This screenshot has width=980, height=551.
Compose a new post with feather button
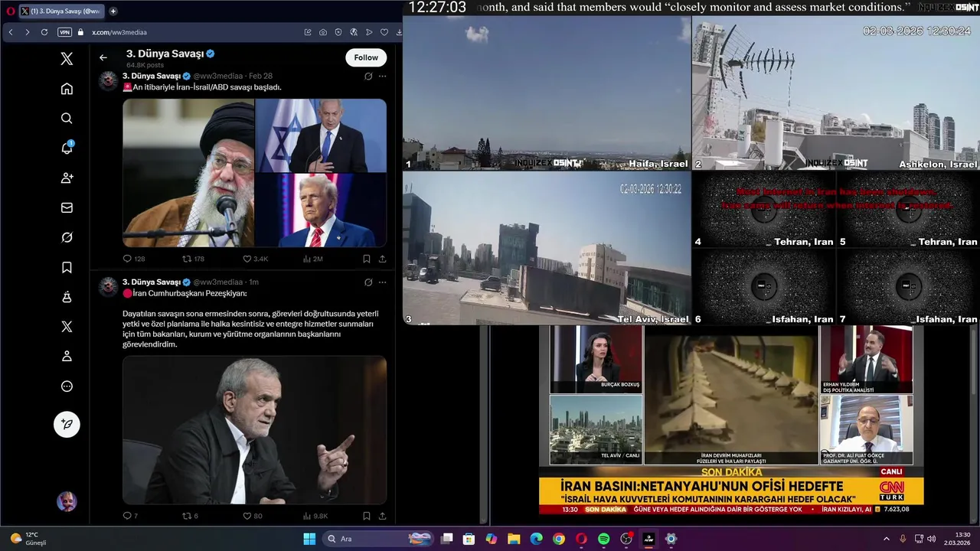pos(67,424)
